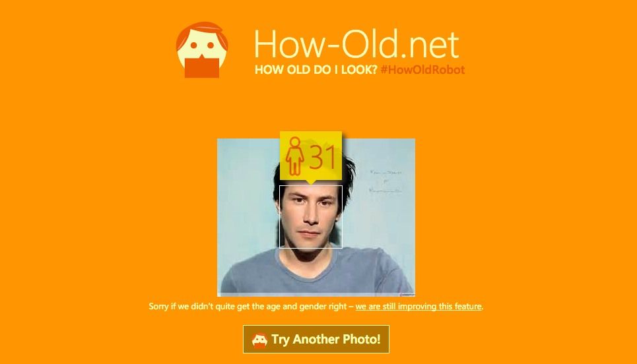Viewport: 637px width, 364px height.
Task: Click the light blue wall left of the man's head
Action: [244, 195]
